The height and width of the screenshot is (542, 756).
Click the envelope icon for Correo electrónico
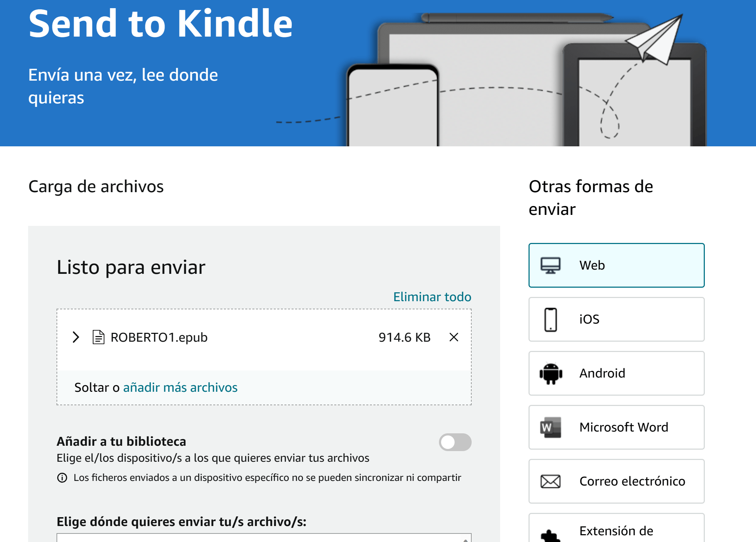(x=550, y=481)
